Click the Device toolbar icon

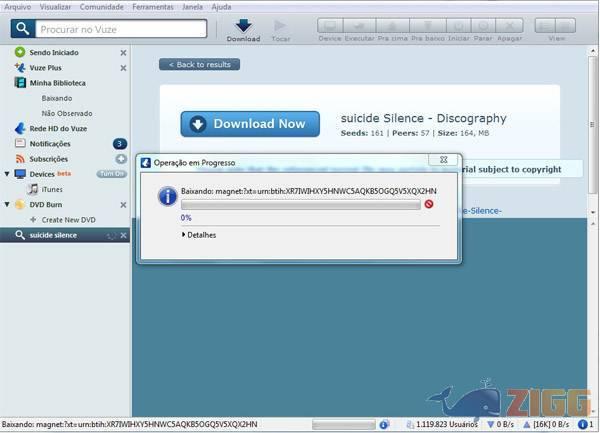(x=330, y=26)
